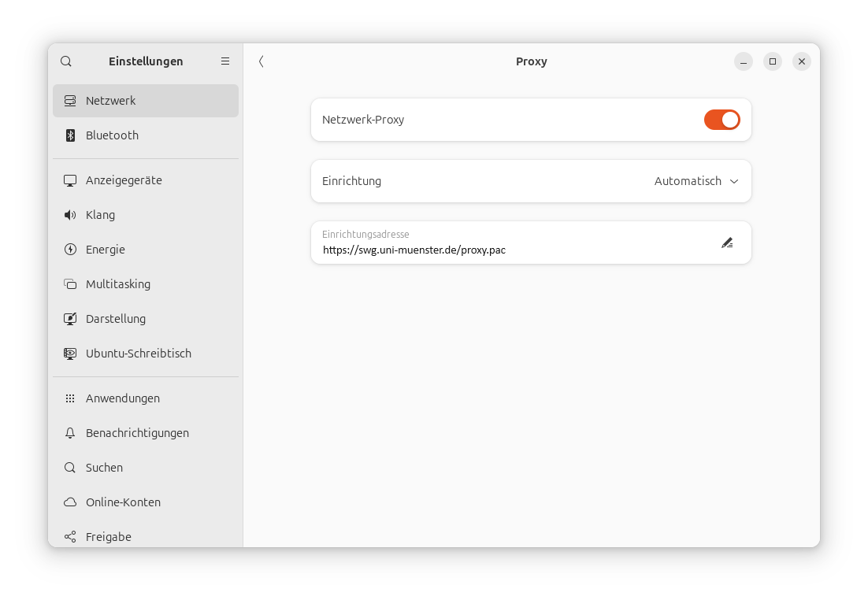Click the Benachrichtigungen bell icon

(x=70, y=433)
